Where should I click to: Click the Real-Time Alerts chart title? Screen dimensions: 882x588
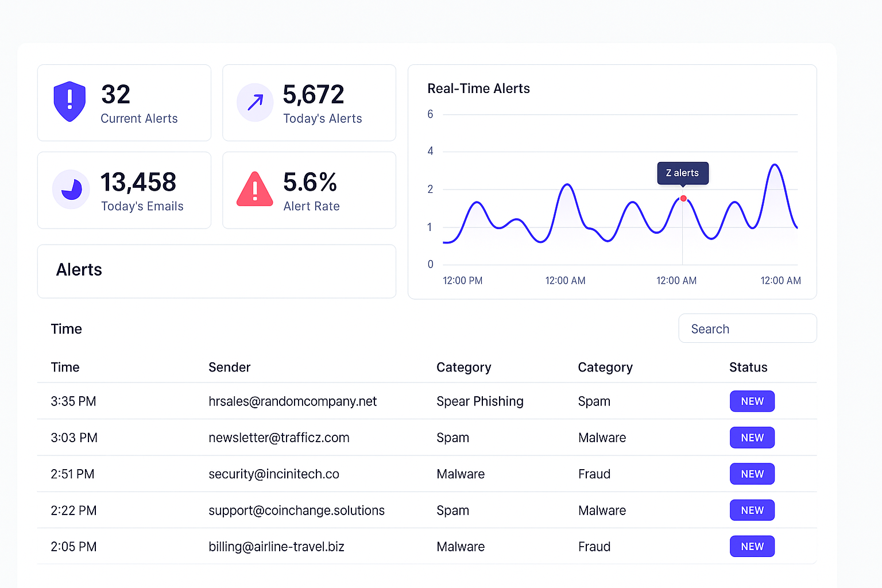pos(478,88)
